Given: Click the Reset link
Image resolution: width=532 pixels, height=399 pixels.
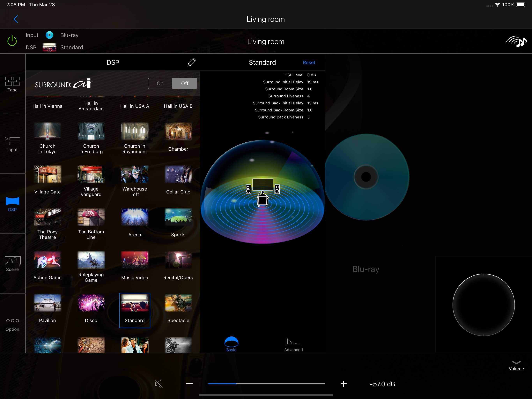Looking at the screenshot, I should 309,63.
